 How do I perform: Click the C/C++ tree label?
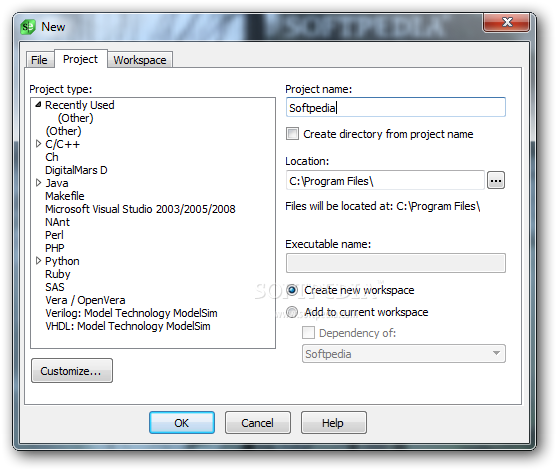click(x=63, y=144)
